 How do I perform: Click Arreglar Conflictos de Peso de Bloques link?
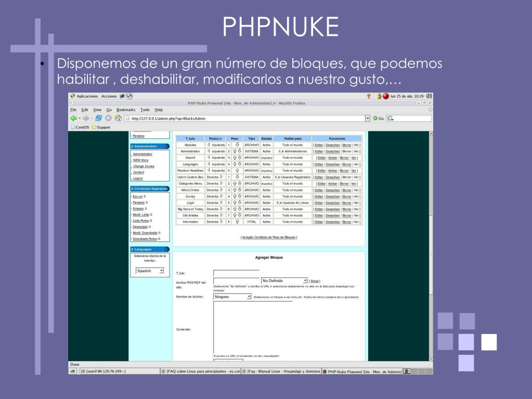(x=269, y=238)
